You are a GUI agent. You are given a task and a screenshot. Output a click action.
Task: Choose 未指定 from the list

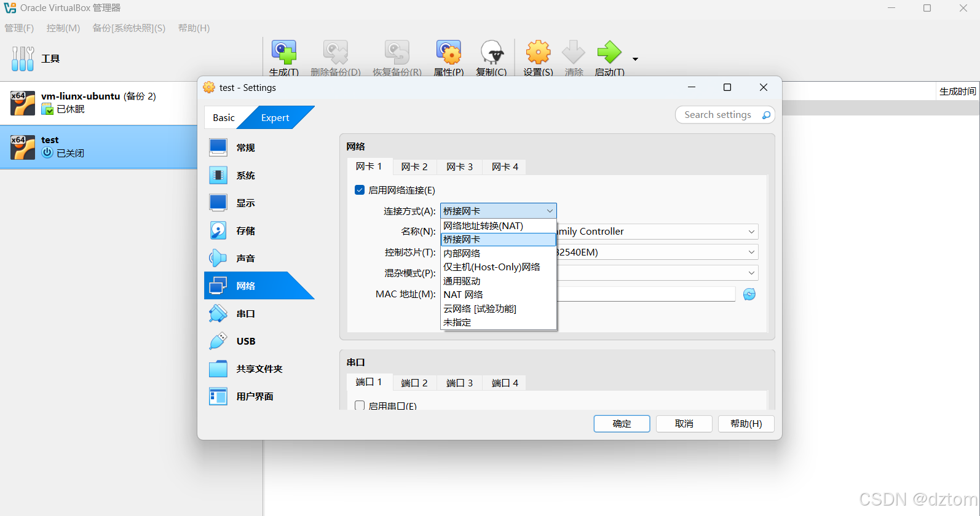pos(499,322)
